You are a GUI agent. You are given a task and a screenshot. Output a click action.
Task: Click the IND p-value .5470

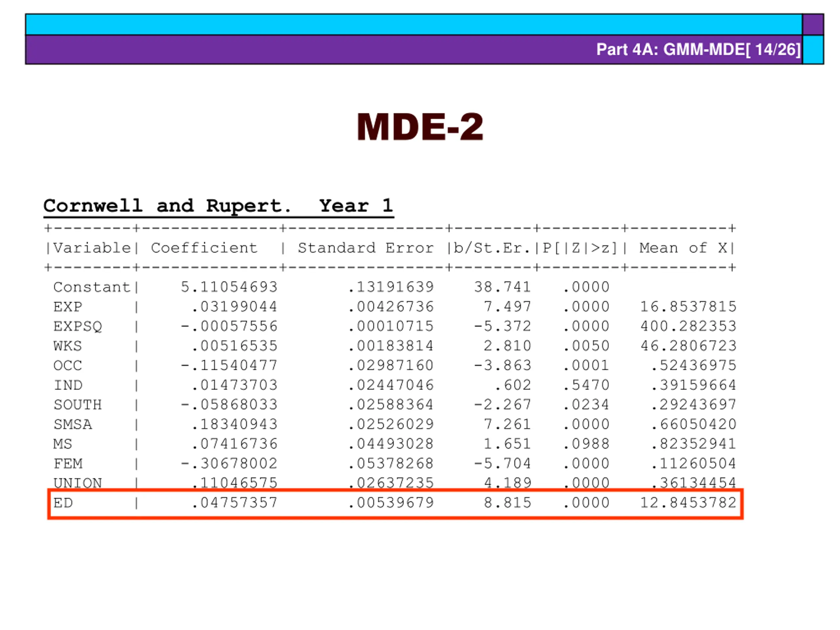tap(586, 386)
